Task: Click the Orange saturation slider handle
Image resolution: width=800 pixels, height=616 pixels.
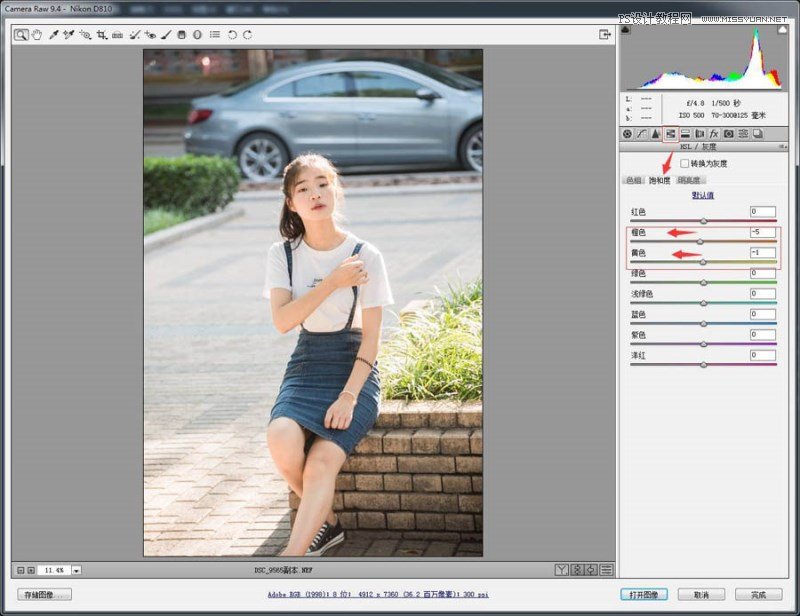Action: click(x=700, y=240)
